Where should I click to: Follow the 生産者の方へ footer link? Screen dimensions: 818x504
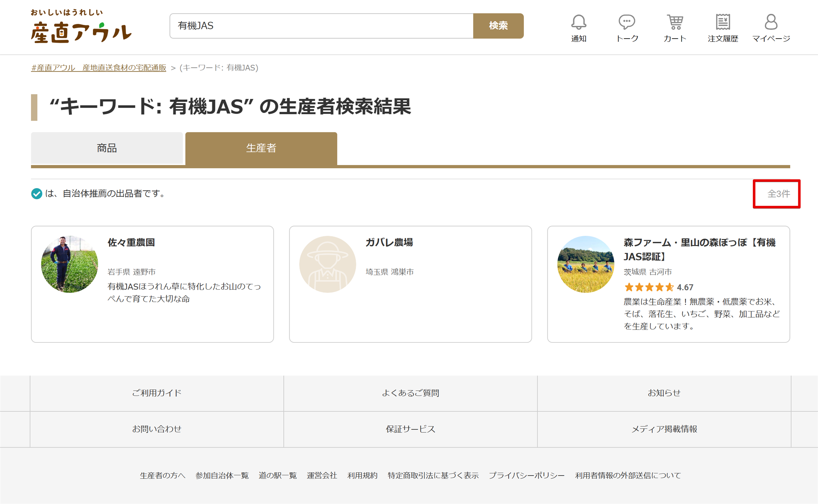pyautogui.click(x=163, y=475)
